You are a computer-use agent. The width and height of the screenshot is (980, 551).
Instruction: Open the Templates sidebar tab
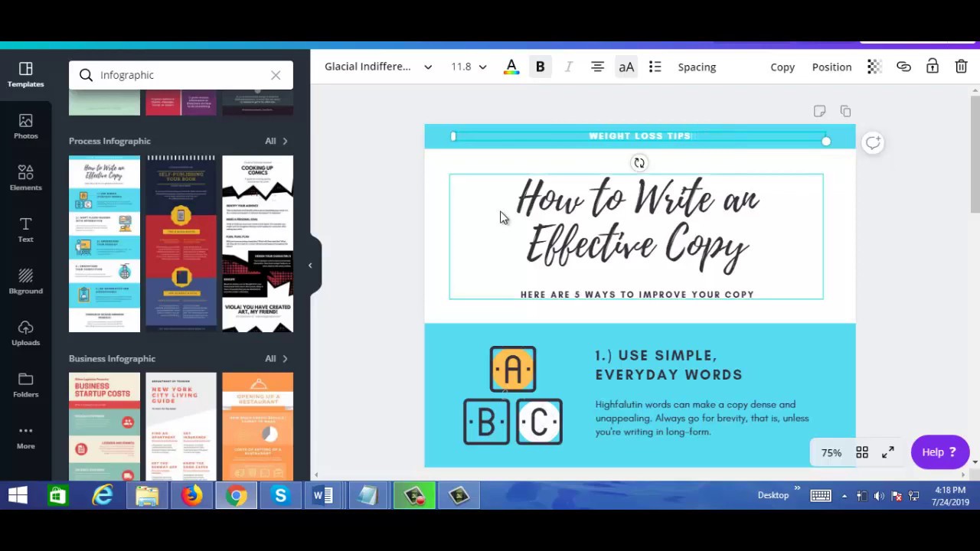pyautogui.click(x=25, y=75)
